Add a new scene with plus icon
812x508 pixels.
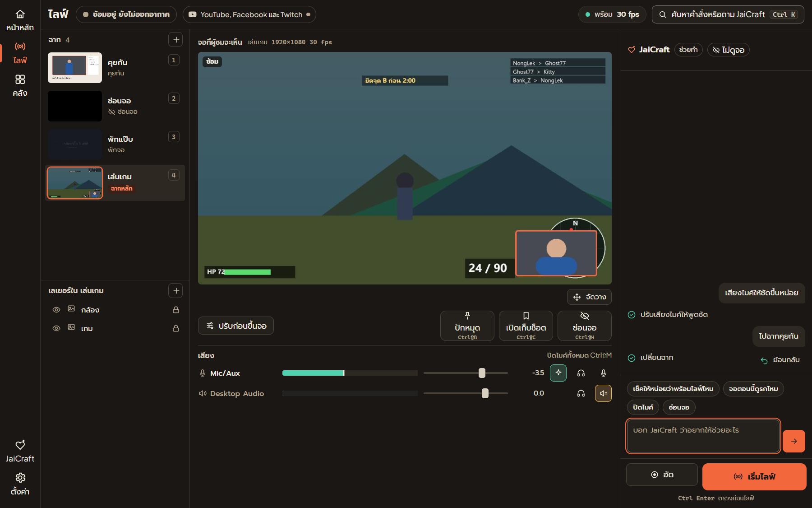click(175, 40)
